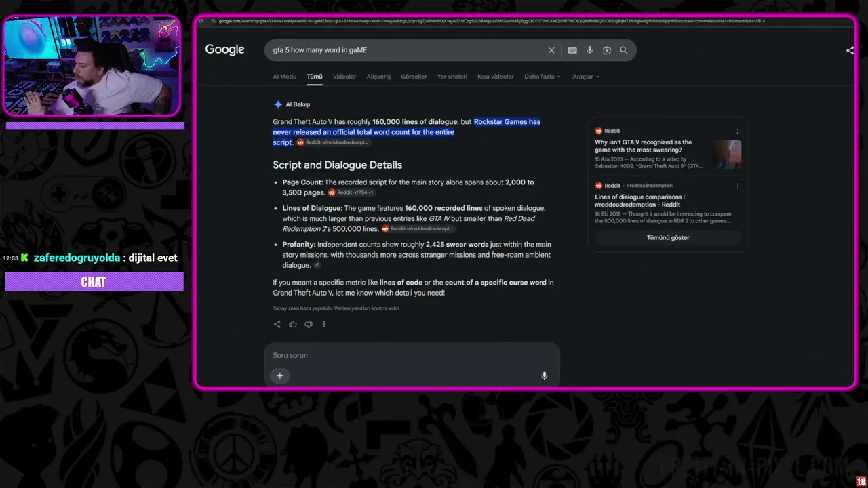Click the plus button in the Soru sorun box

279,375
